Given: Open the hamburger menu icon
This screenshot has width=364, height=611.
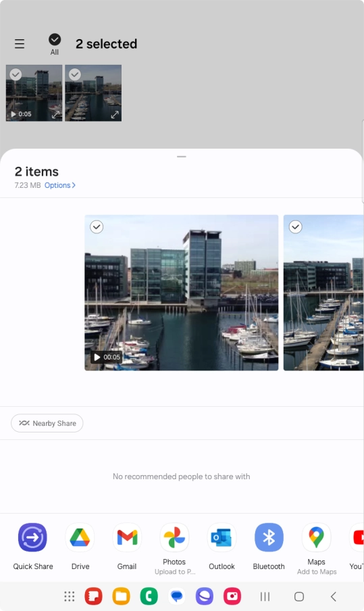Looking at the screenshot, I should 20,44.
